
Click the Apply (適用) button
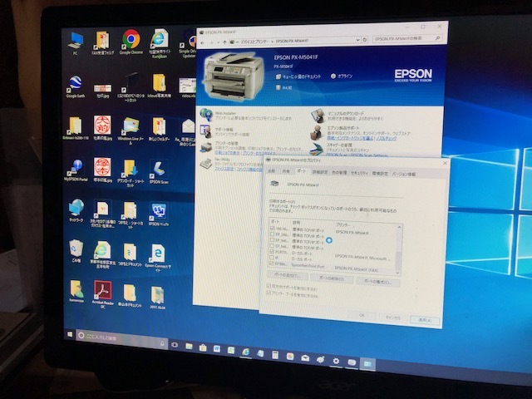tap(425, 320)
